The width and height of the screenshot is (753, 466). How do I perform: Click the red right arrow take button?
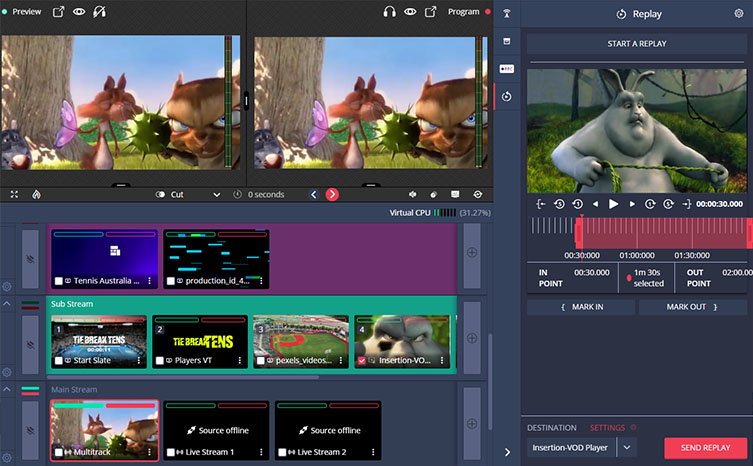pyautogui.click(x=332, y=195)
